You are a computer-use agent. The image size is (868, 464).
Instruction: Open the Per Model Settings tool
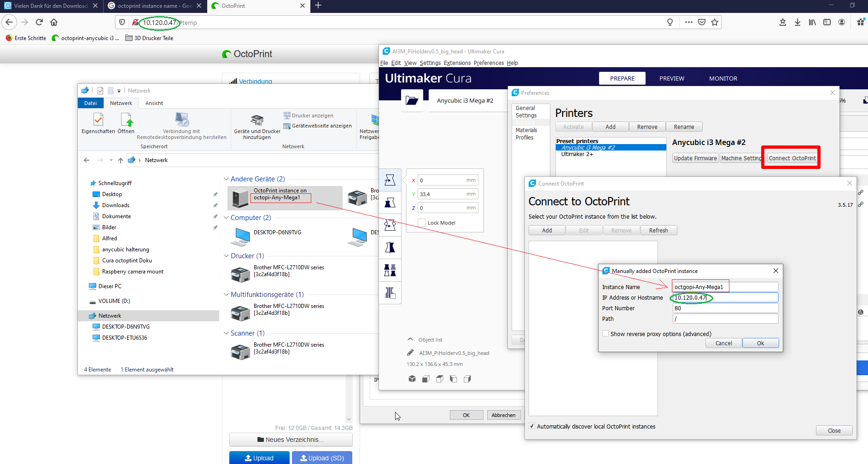[x=390, y=270]
